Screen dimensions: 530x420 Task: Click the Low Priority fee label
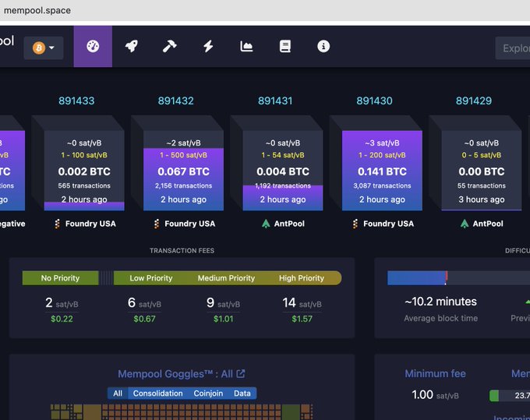click(151, 278)
